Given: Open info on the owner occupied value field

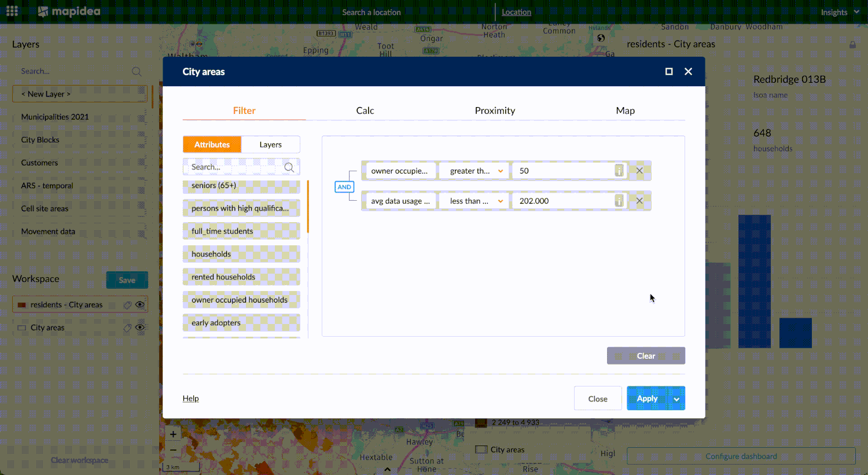Looking at the screenshot, I should point(619,170).
